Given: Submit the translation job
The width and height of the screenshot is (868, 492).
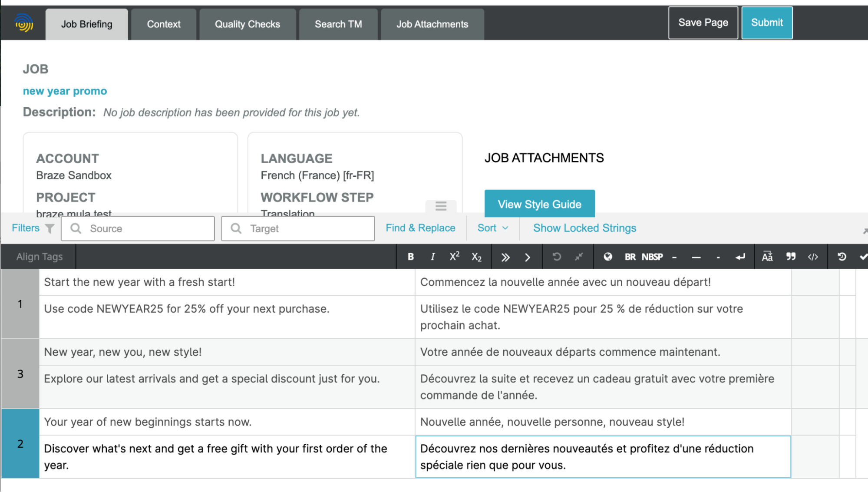Looking at the screenshot, I should coord(767,23).
